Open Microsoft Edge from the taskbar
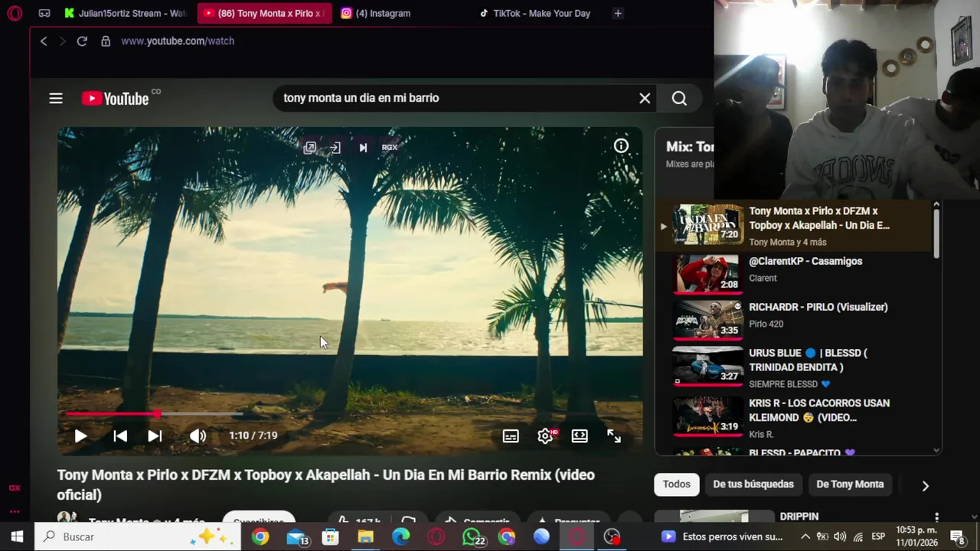The image size is (980, 551). 400,536
